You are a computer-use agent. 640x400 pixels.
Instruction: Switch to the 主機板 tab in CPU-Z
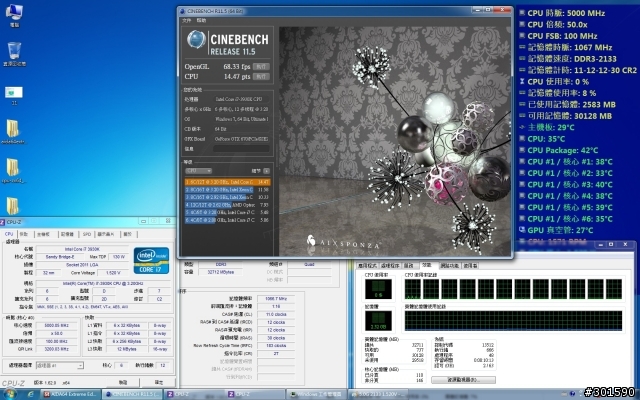click(43, 234)
